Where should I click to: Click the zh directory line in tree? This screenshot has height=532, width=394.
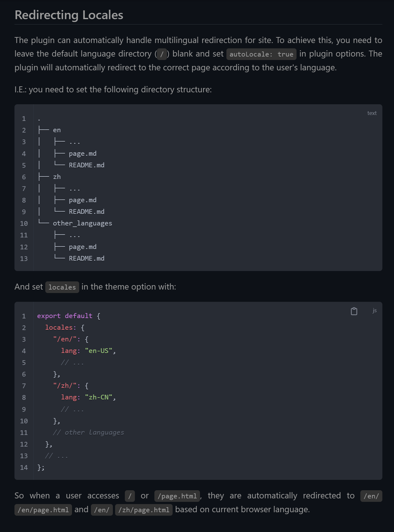(x=57, y=177)
